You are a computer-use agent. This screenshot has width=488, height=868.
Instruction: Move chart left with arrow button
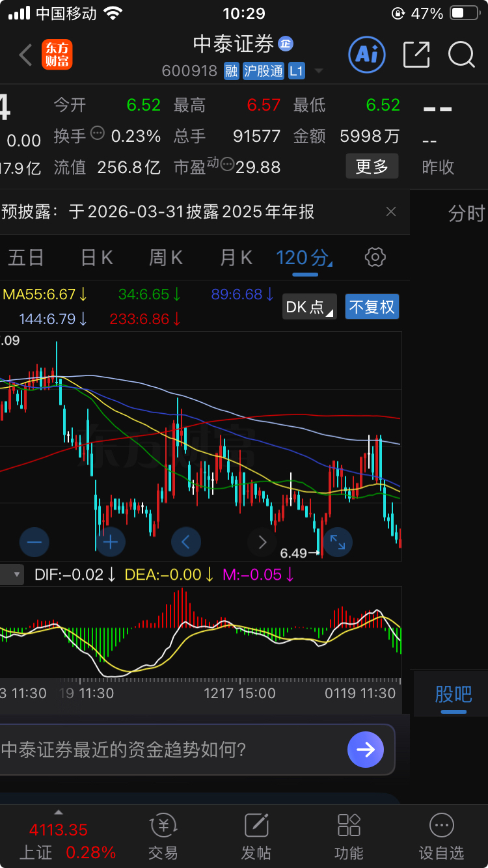pos(186,541)
